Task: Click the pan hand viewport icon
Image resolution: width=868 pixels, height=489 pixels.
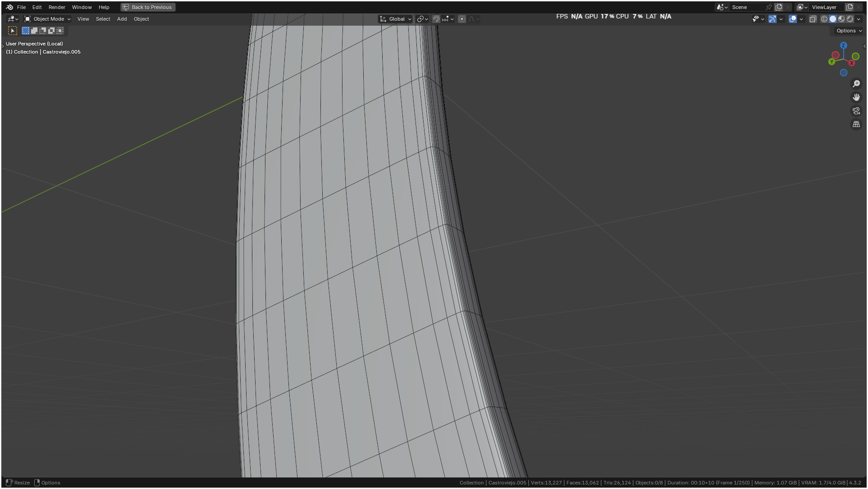Action: pyautogui.click(x=856, y=97)
